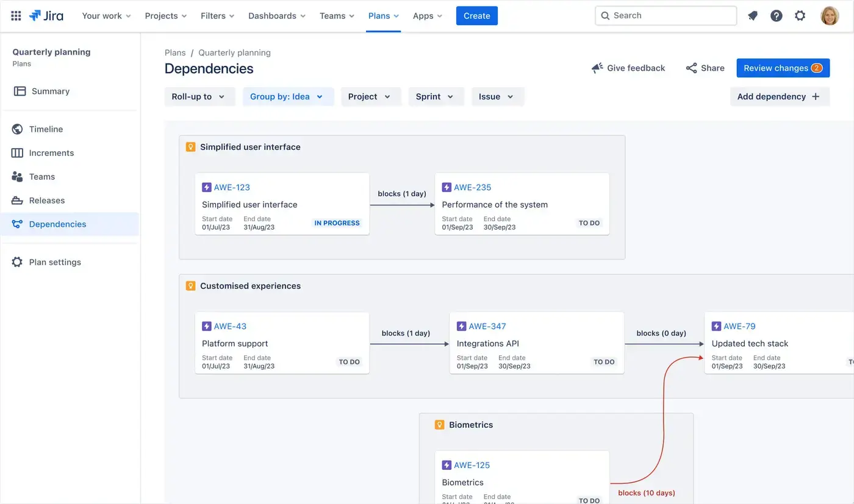Viewport: 854px width, 504px height.
Task: Open the AWE-43 issue link
Action: click(x=230, y=327)
